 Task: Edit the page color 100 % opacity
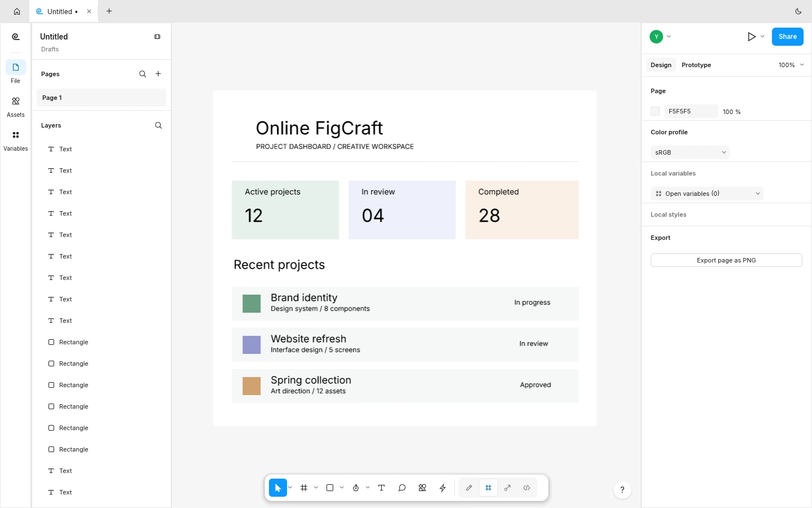(732, 112)
